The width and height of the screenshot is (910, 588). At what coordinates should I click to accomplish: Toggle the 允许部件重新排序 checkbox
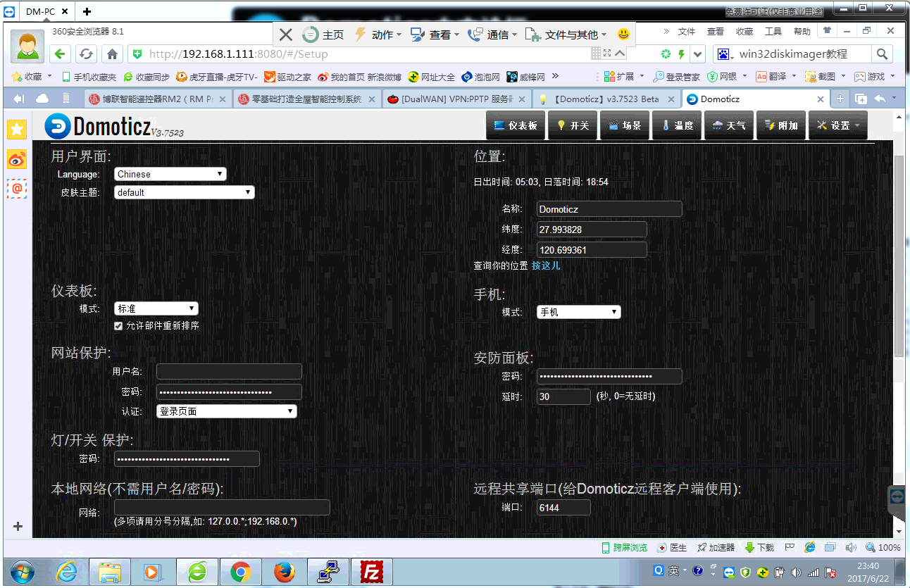pos(118,325)
